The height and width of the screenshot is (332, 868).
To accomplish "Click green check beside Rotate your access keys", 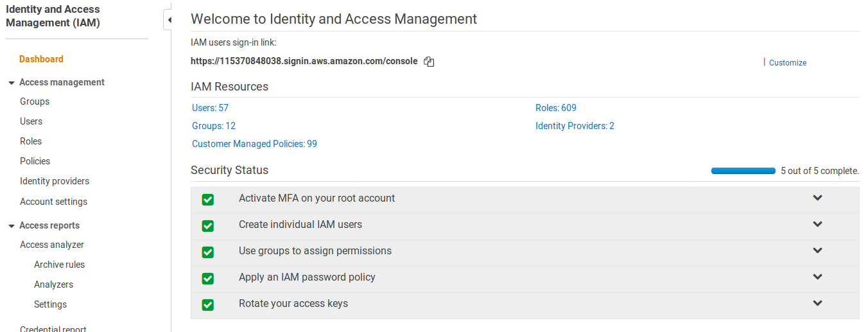I will coord(207,305).
